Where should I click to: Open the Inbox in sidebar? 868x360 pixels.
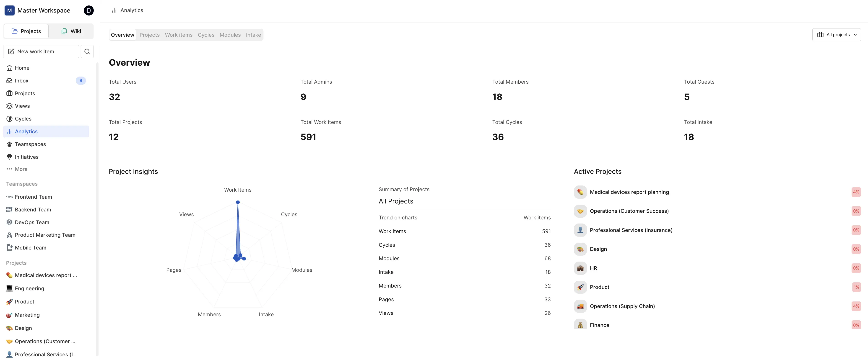(x=46, y=80)
